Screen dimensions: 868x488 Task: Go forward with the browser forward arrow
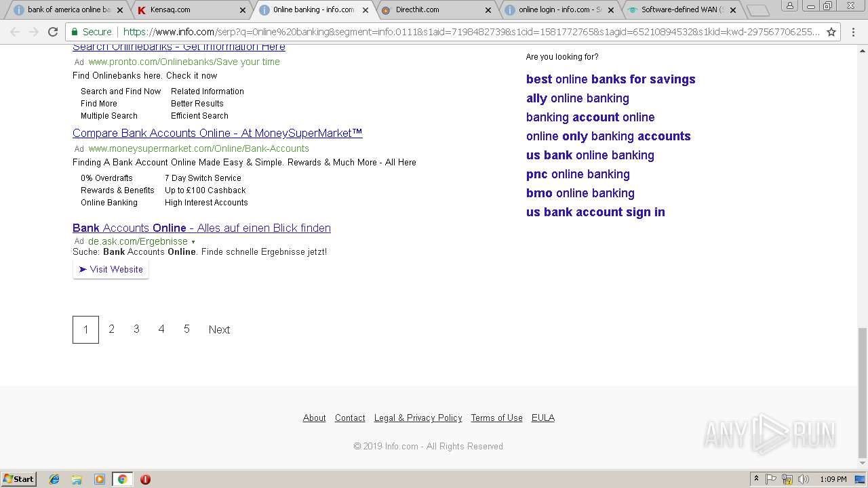tap(34, 32)
